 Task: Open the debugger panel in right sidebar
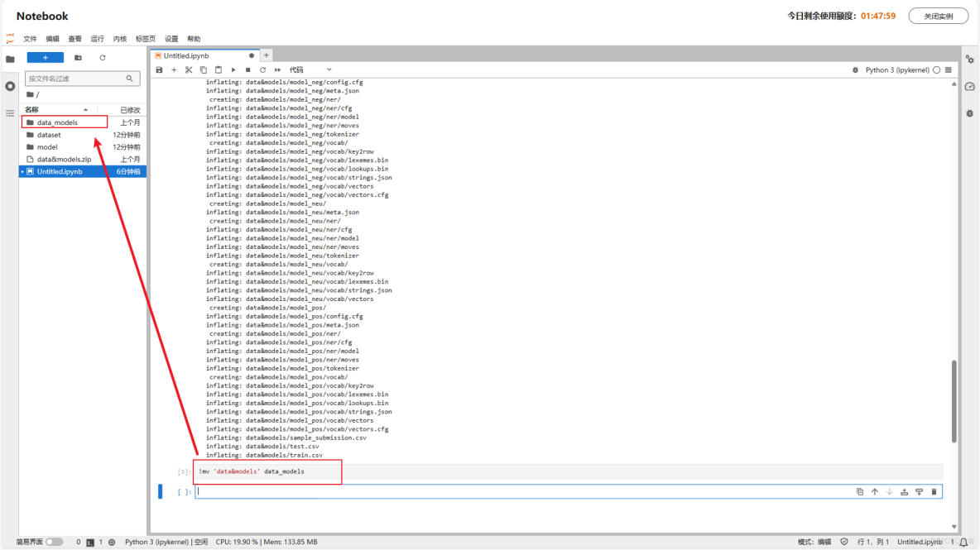(969, 113)
